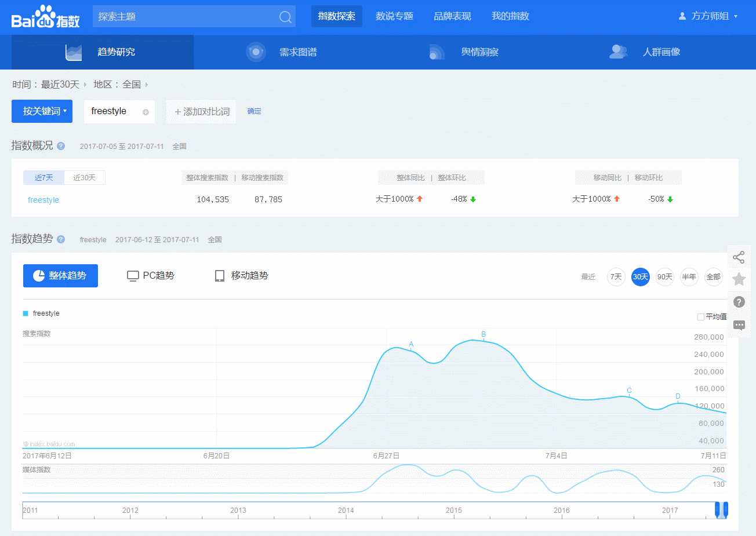This screenshot has width=756, height=536.
Task: Open the 方方师姐 user account menu
Action: pos(708,16)
